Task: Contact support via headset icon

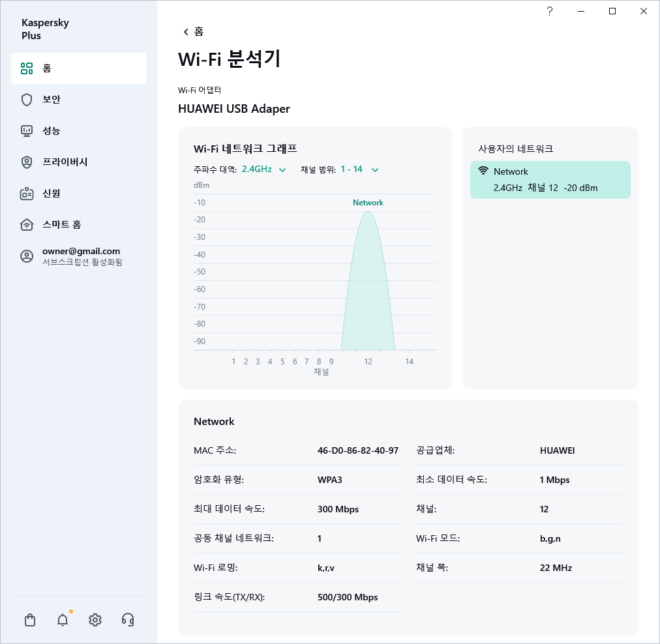Action: click(128, 620)
